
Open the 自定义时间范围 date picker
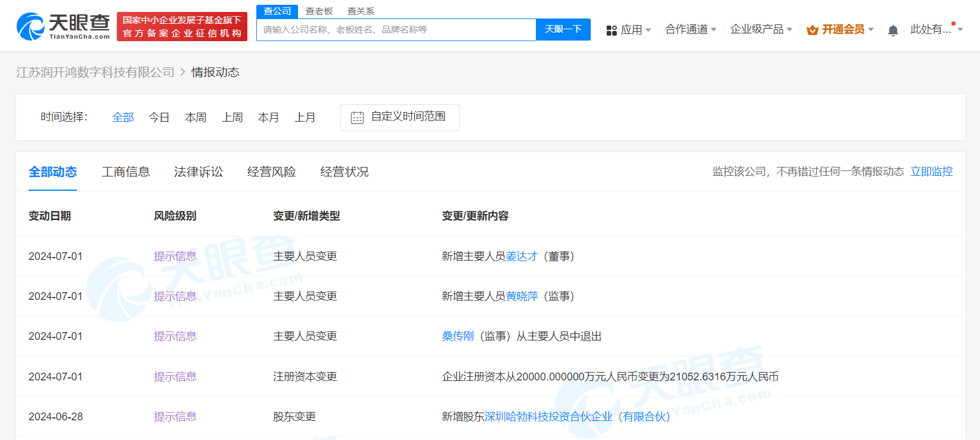[x=400, y=117]
